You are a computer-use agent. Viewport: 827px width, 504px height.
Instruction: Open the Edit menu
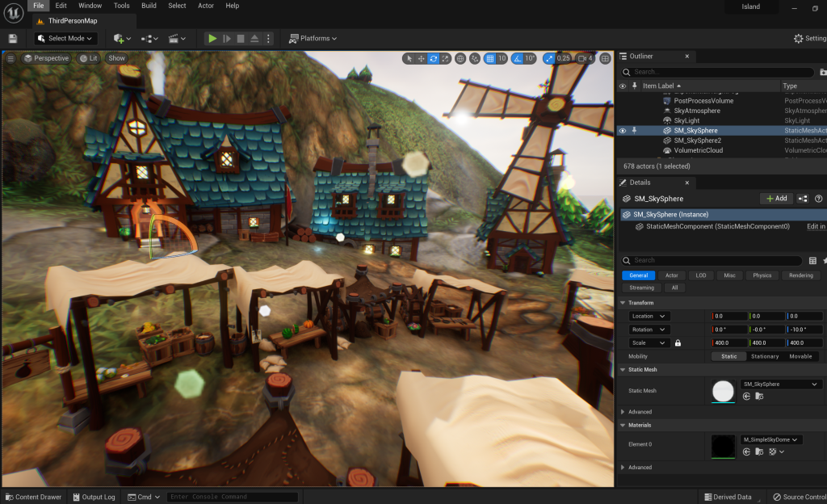click(x=61, y=6)
